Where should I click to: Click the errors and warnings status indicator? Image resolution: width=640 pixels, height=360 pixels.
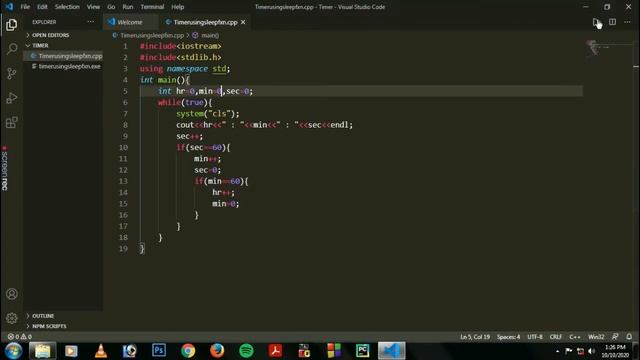point(19,337)
